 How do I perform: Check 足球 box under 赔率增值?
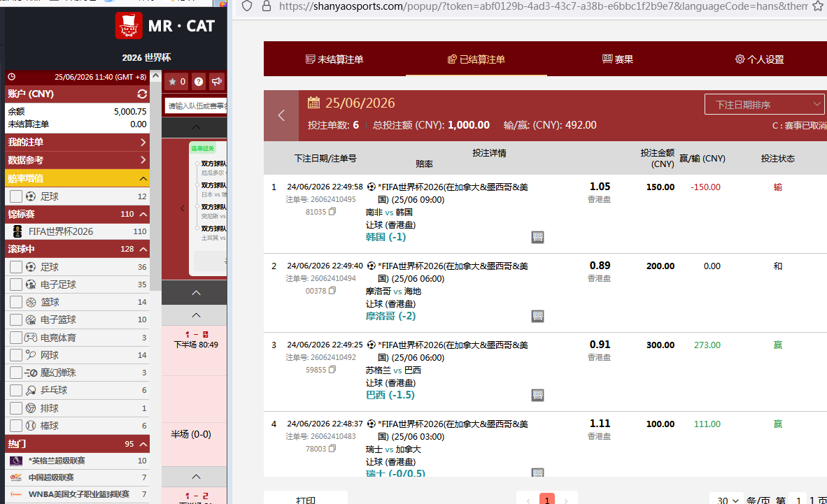coord(16,196)
